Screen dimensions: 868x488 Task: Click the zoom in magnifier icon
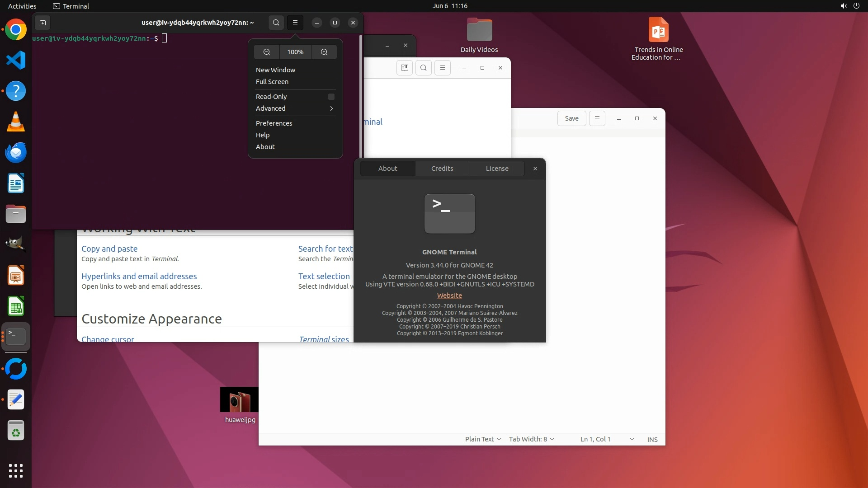click(x=324, y=52)
